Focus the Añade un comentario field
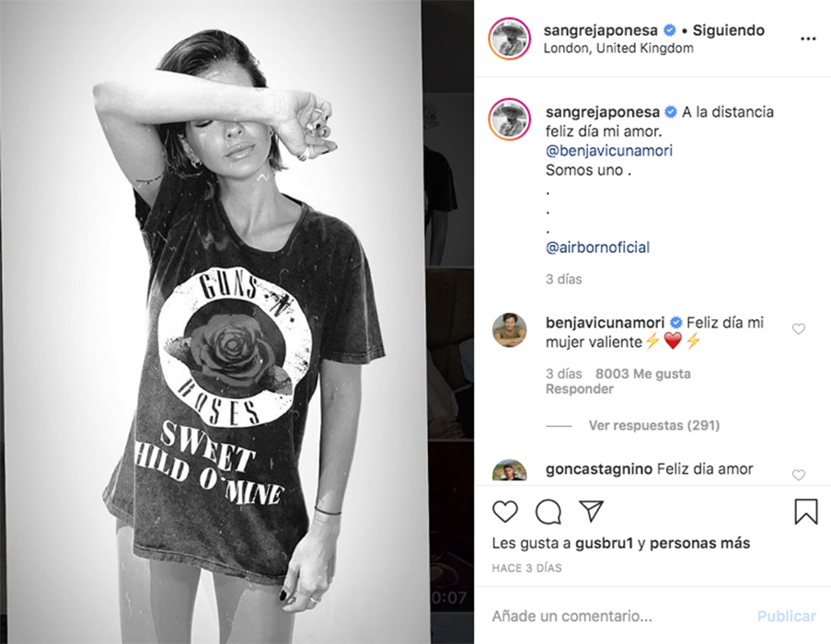Viewport: 831px width, 644px height. coord(620,615)
